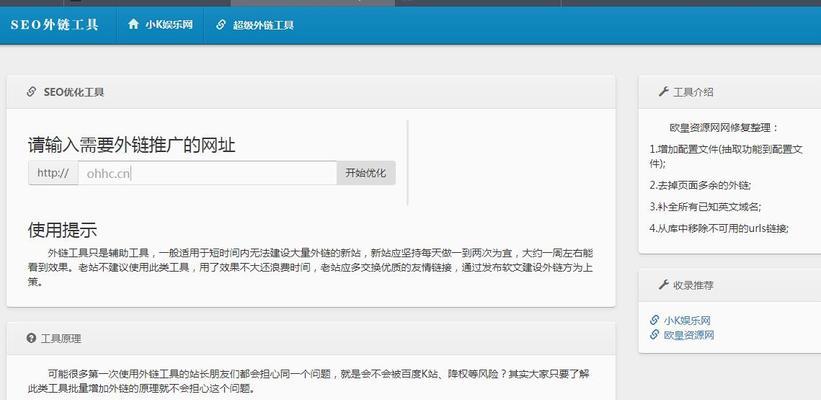Click the 收录推荐 panel heading
Viewport: 821px width, 400px height.
pyautogui.click(x=693, y=285)
